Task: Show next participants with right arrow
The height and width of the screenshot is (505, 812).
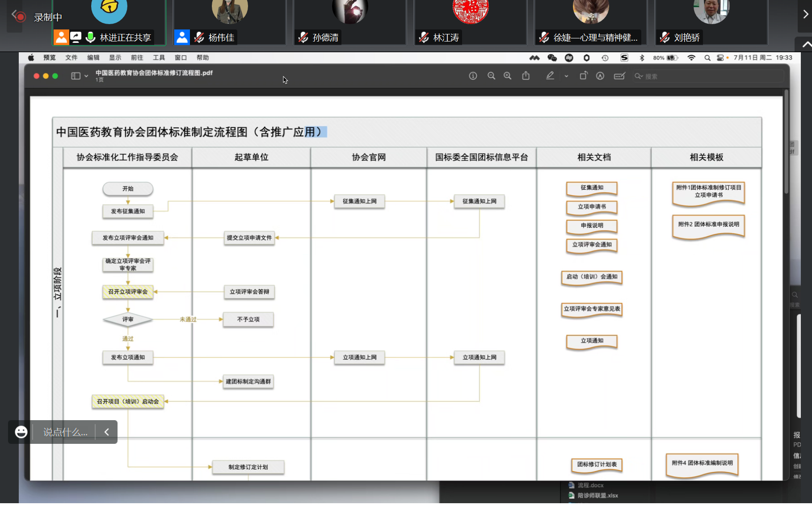Action: (805, 14)
